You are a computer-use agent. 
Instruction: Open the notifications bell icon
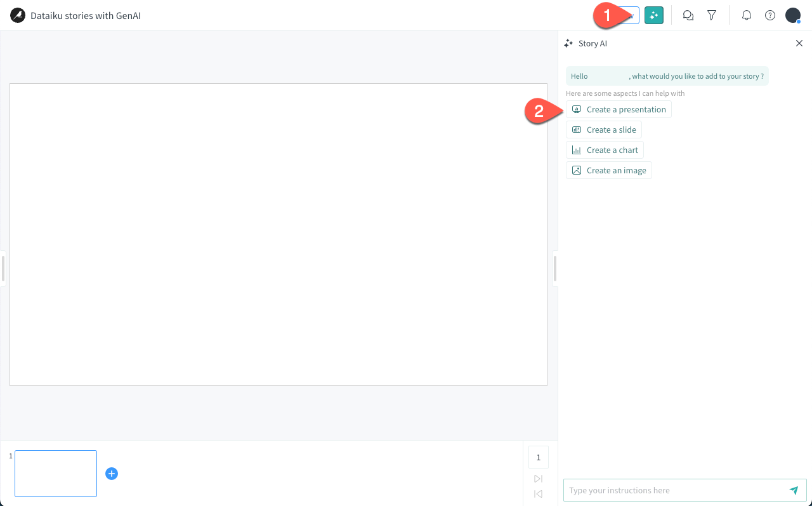tap(747, 15)
